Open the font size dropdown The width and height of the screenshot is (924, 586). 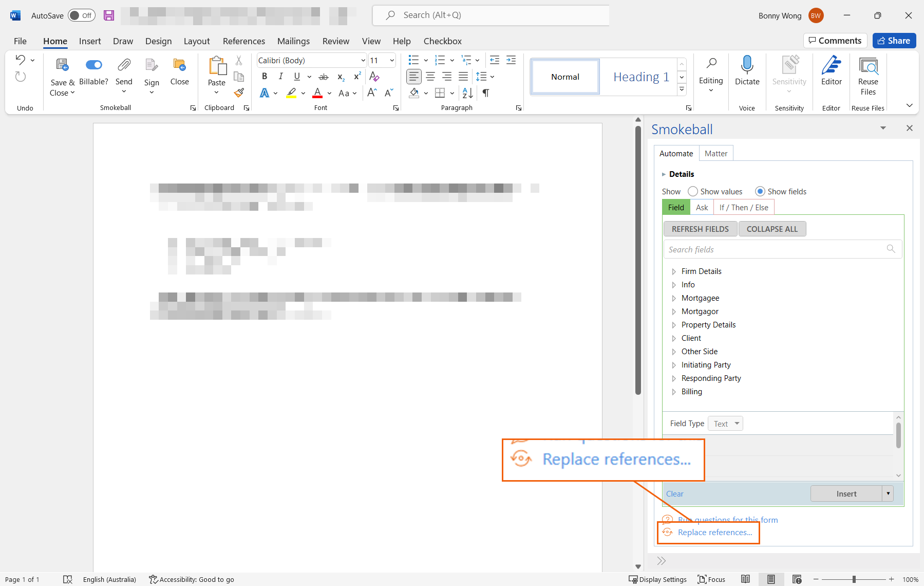pos(392,60)
